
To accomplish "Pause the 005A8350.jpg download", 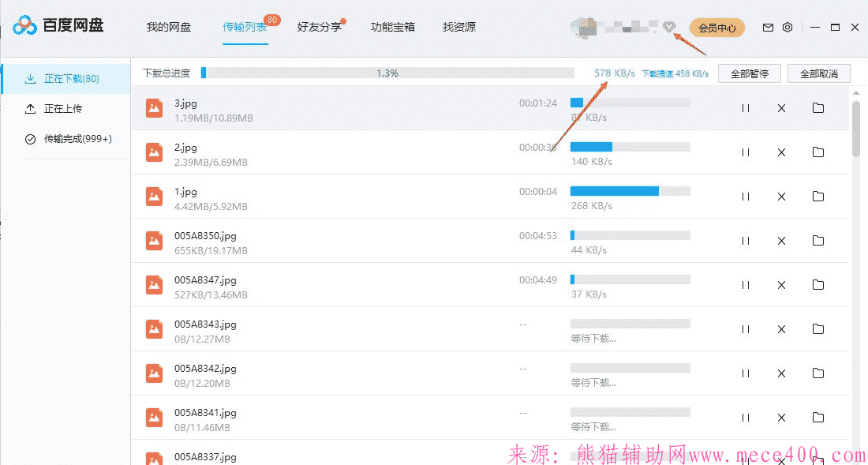I will pyautogui.click(x=745, y=241).
